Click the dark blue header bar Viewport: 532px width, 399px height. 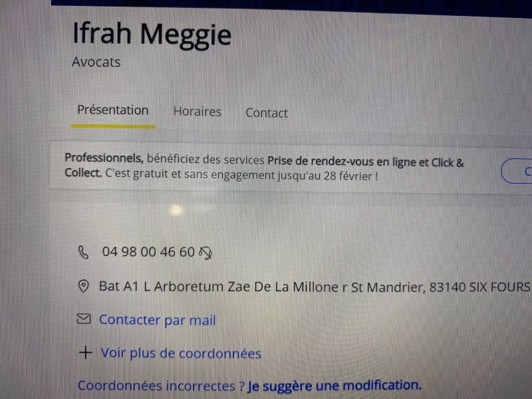[291, 7]
